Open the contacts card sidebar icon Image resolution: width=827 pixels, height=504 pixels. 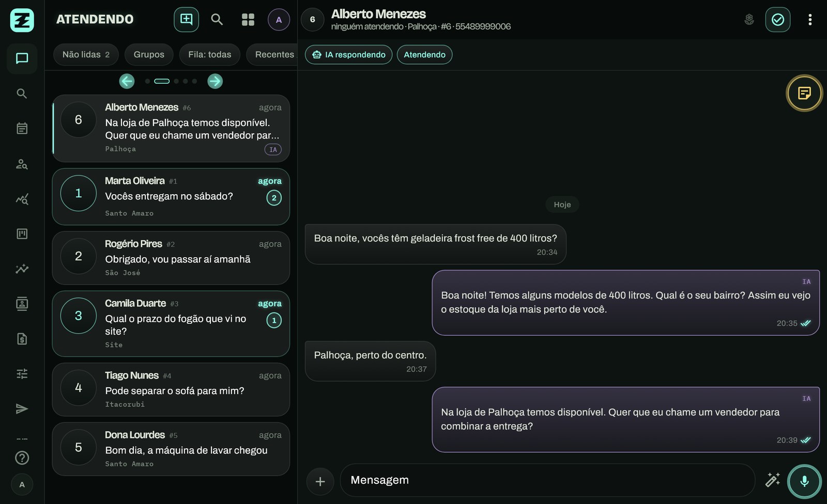tap(22, 304)
